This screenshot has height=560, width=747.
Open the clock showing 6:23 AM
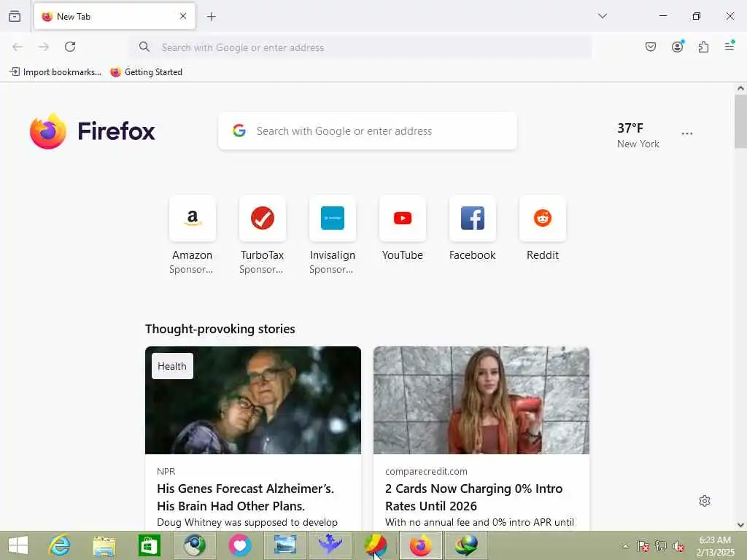[715, 545]
